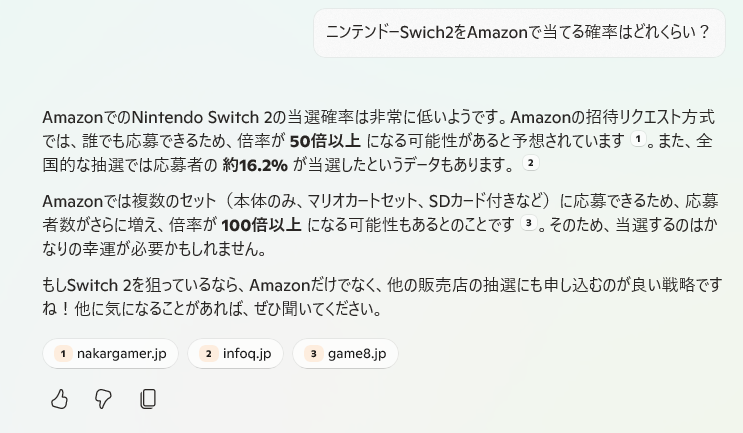Click the paragraph starting Amazonでは複数のセット

380,225
